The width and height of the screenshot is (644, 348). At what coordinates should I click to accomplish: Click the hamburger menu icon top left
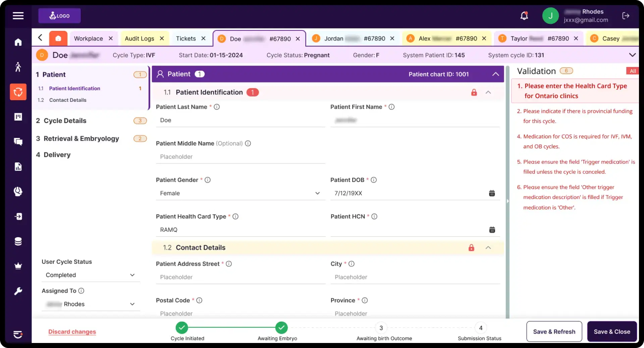point(18,15)
